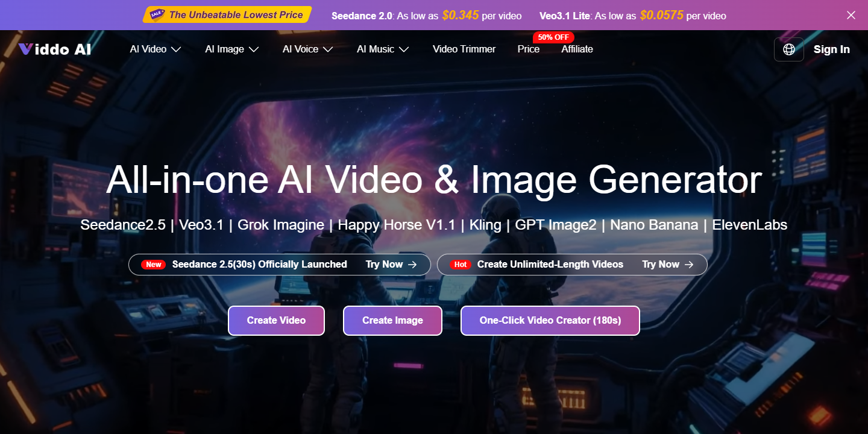Click the red Hot badge
This screenshot has height=434, width=868.
[x=461, y=265]
